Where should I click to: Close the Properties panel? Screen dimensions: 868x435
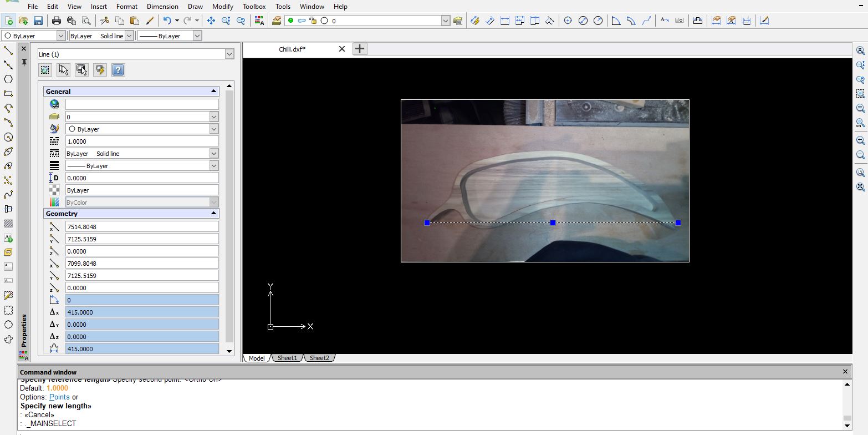[x=24, y=49]
